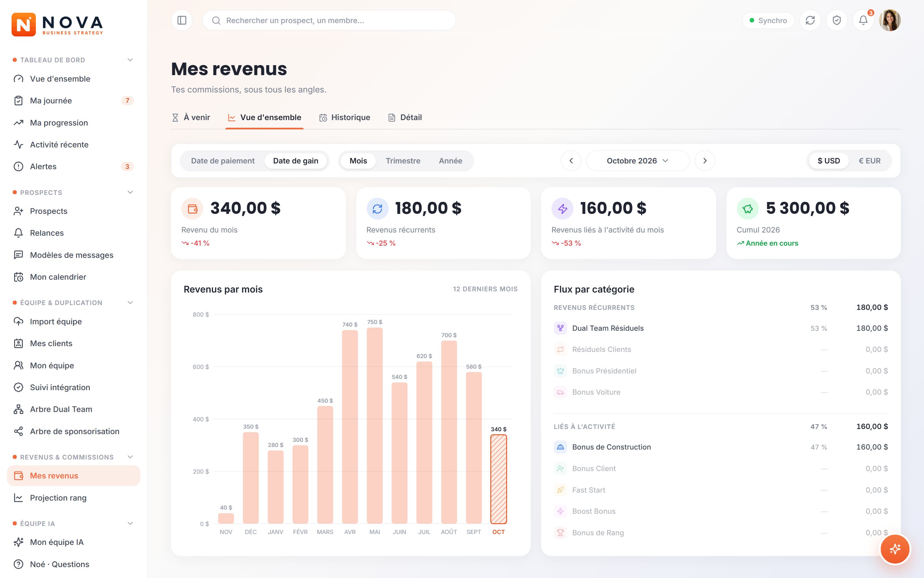
Task: Collapse the Tableau de bord section
Action: (130, 60)
